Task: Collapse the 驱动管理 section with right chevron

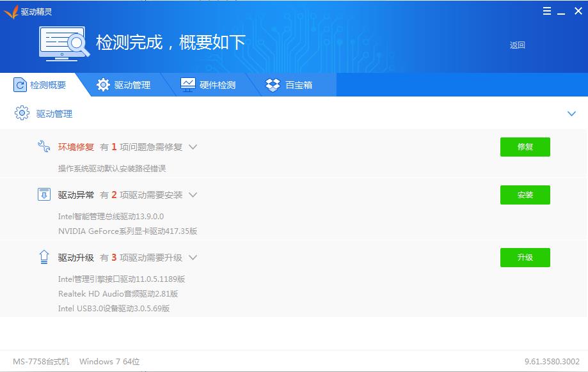Action: click(571, 114)
